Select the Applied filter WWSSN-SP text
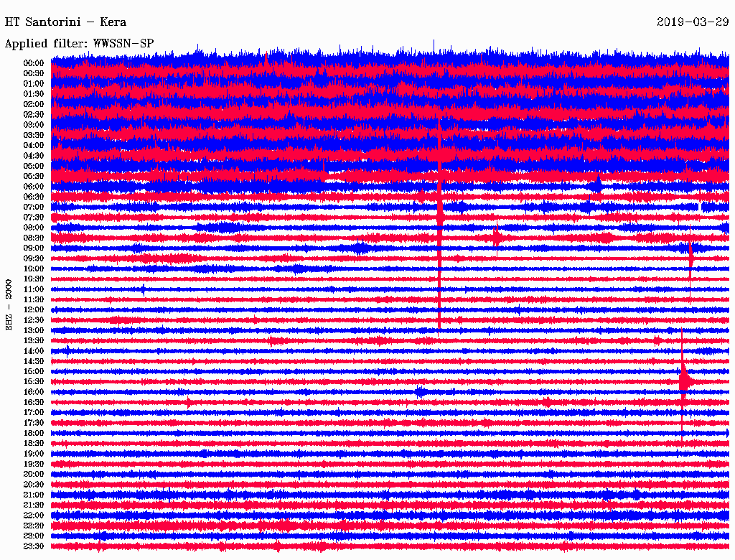Screen dimensions: 735x560 click(79, 43)
